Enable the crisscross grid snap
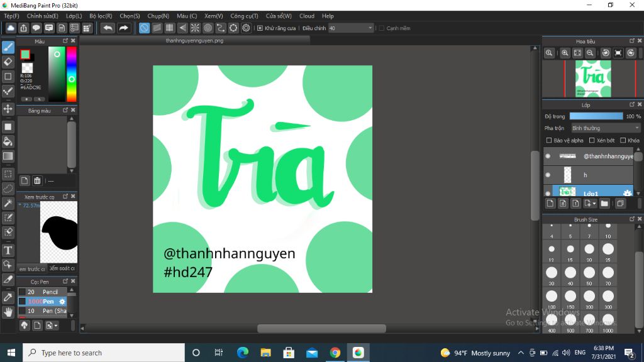This screenshot has height=362, width=644. [x=170, y=28]
